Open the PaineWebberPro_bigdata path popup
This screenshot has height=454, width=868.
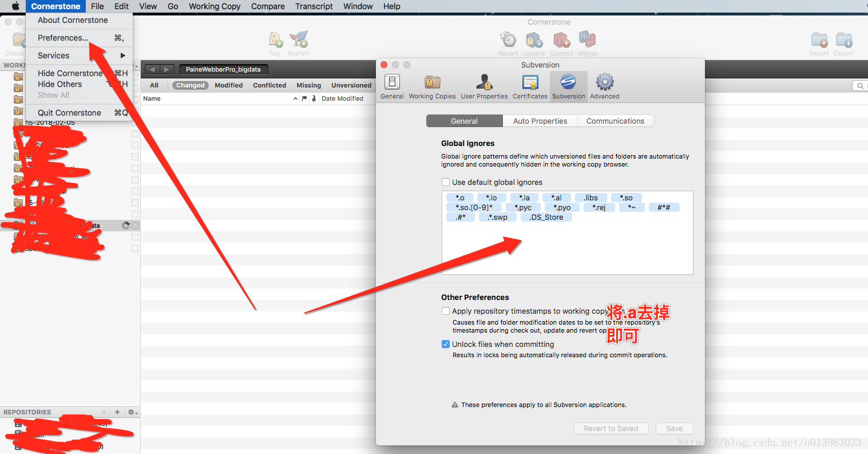pyautogui.click(x=223, y=69)
